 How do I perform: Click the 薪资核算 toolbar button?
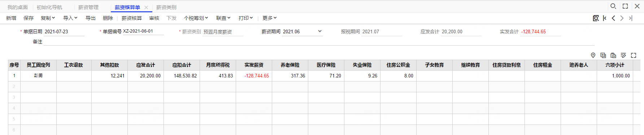click(x=132, y=18)
